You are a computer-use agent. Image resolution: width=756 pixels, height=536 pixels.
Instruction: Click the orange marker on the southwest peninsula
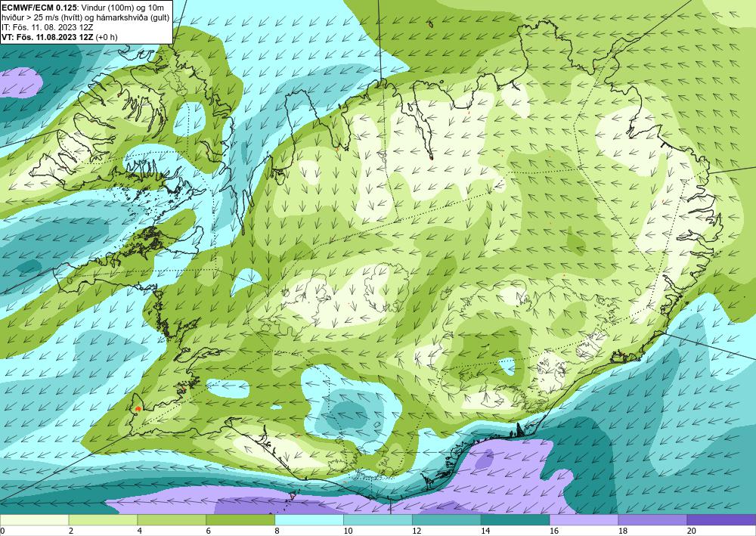(x=138, y=409)
